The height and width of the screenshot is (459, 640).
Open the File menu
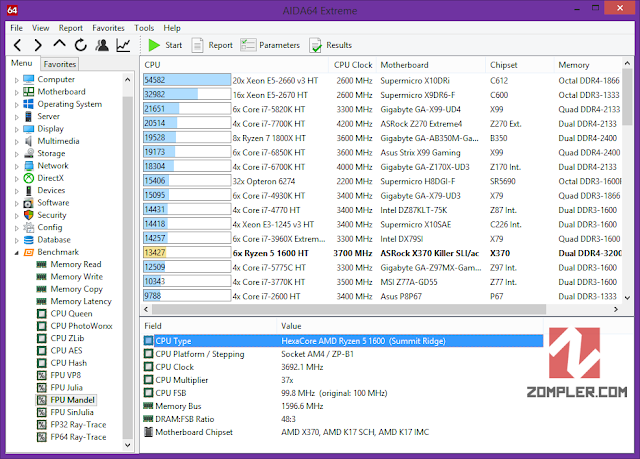pos(16,28)
